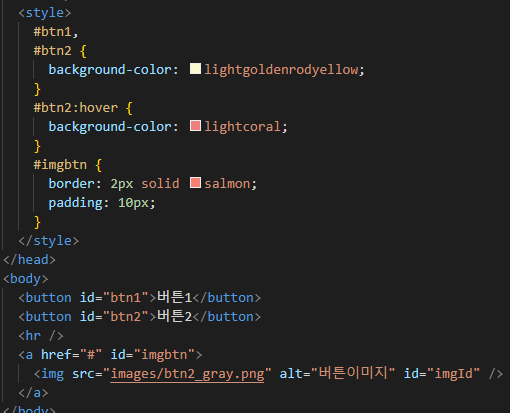The height and width of the screenshot is (413, 510).
Task: Click the #btn2 { selector line
Action: [x=60, y=51]
